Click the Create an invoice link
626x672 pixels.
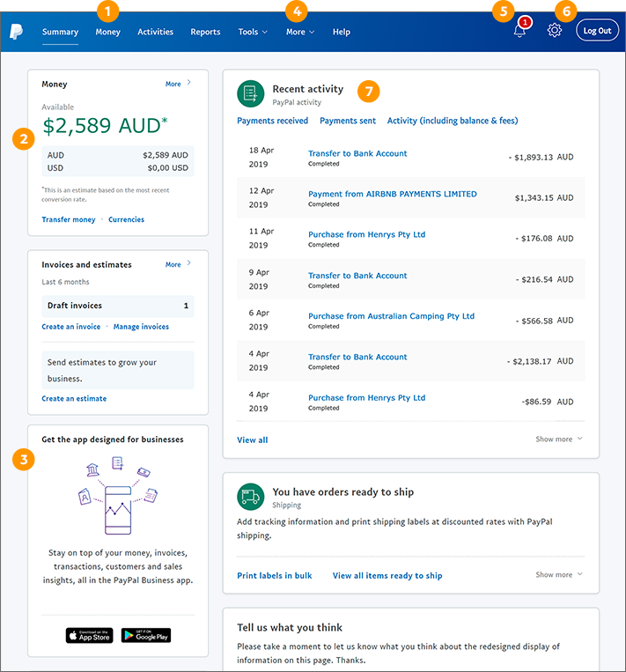[71, 327]
